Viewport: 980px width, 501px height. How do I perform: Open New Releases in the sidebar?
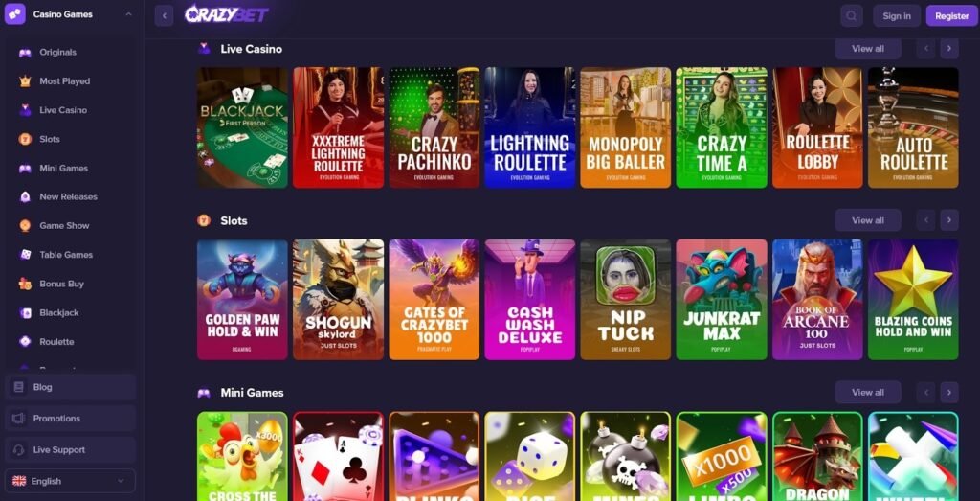(68, 197)
